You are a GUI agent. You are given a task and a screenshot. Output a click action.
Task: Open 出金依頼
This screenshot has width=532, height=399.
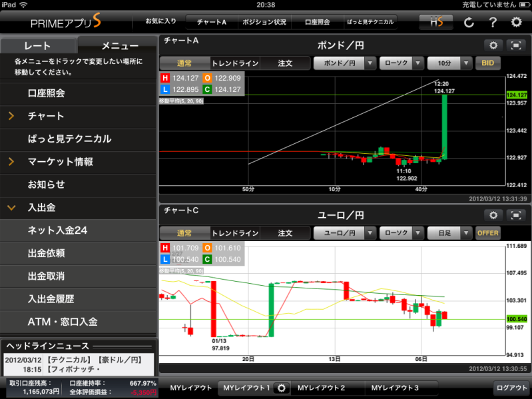point(78,253)
